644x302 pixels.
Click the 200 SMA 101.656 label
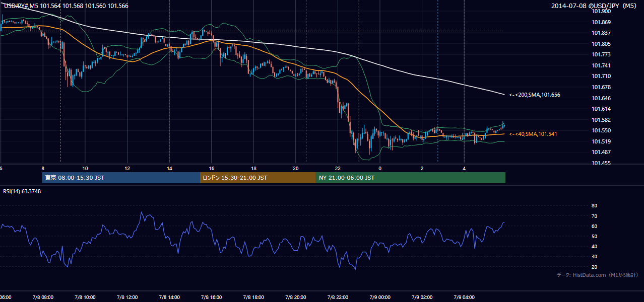coord(535,95)
